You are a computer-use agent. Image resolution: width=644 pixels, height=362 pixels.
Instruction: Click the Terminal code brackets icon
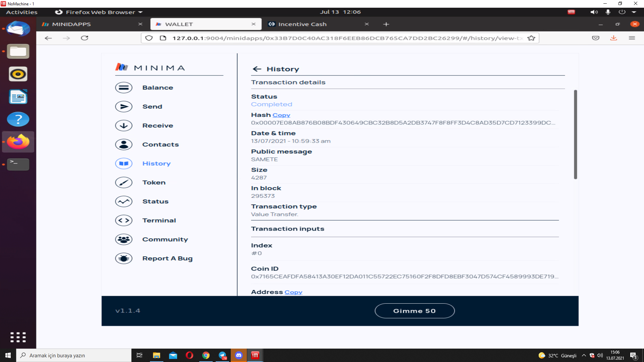tap(124, 221)
